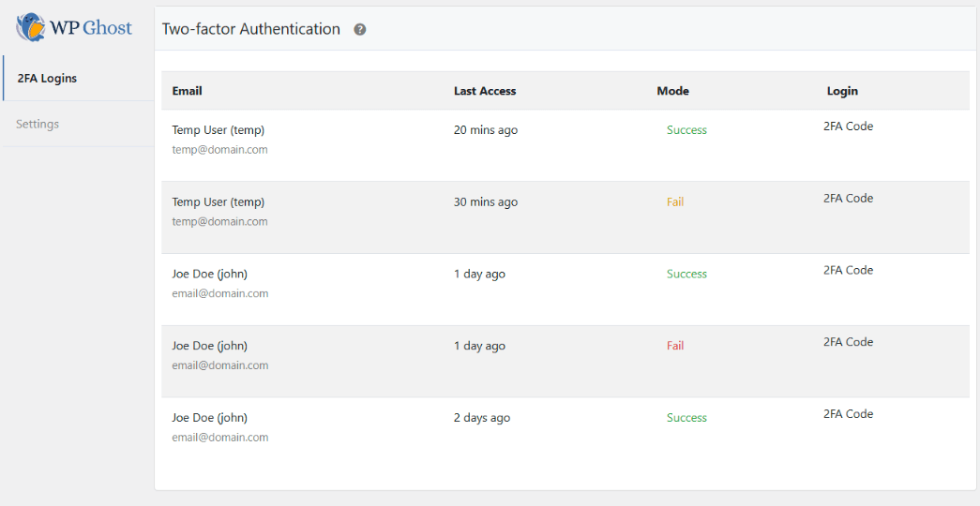Click the red Fail status for Joe Doe
This screenshot has height=506, width=980.
pyautogui.click(x=675, y=346)
